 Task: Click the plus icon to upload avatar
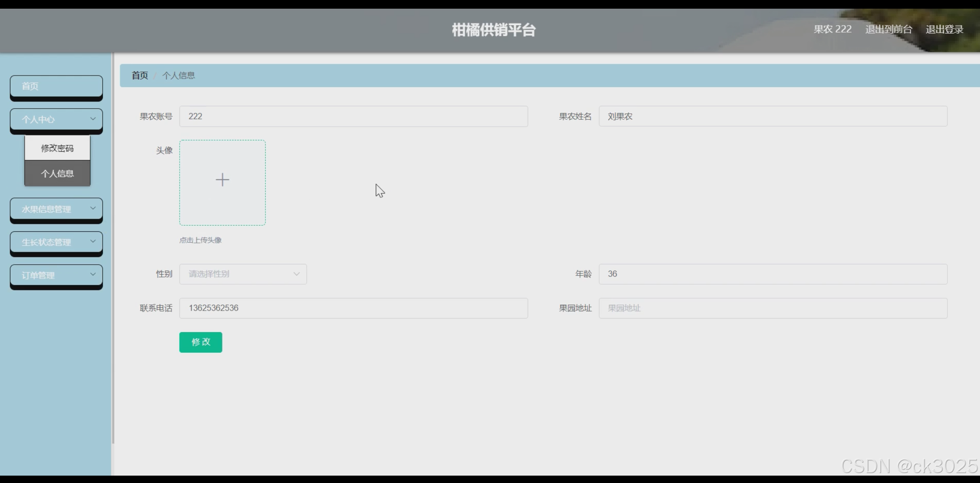tap(222, 180)
